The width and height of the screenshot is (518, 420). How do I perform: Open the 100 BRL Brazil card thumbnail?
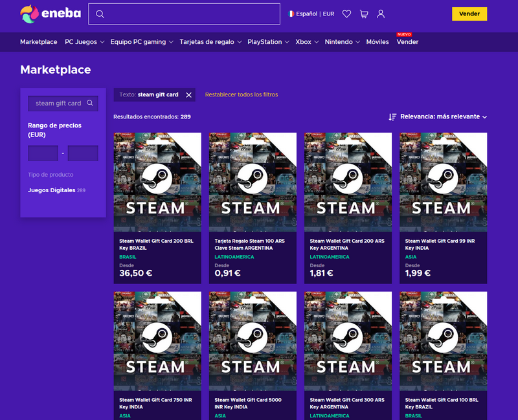[444, 341]
